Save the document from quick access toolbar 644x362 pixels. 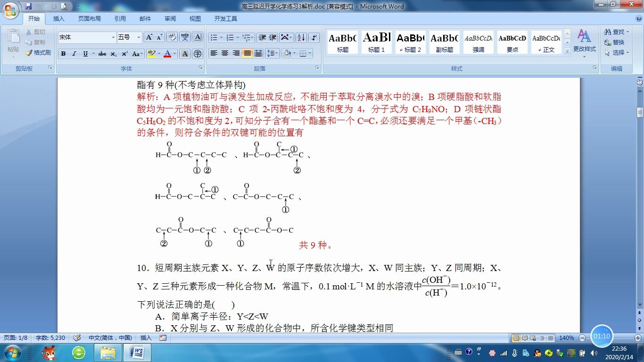coord(28,7)
